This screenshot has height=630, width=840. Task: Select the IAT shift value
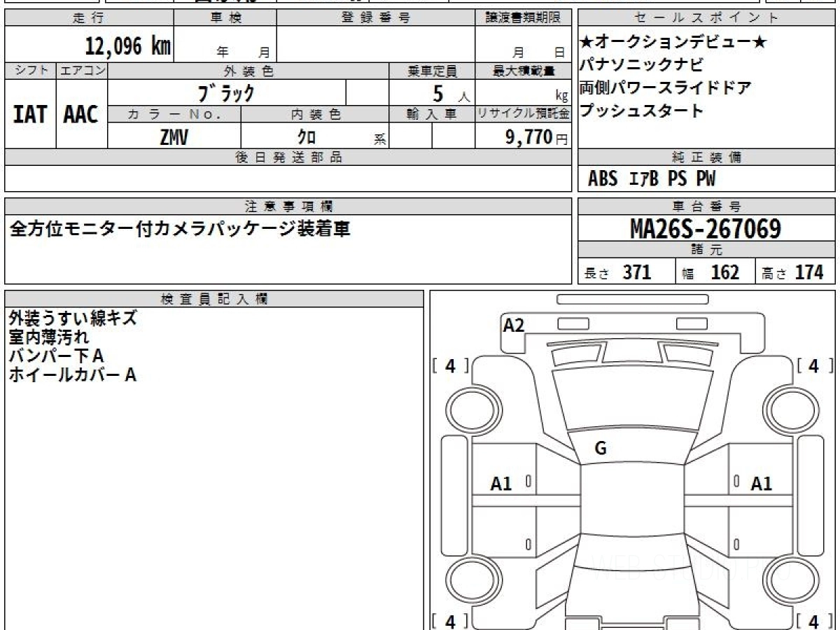tap(30, 114)
